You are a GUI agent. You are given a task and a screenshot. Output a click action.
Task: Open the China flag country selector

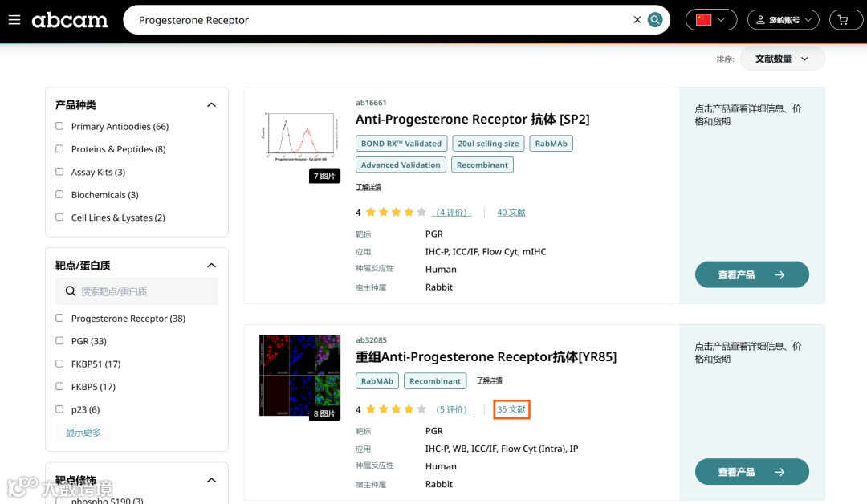(x=711, y=20)
